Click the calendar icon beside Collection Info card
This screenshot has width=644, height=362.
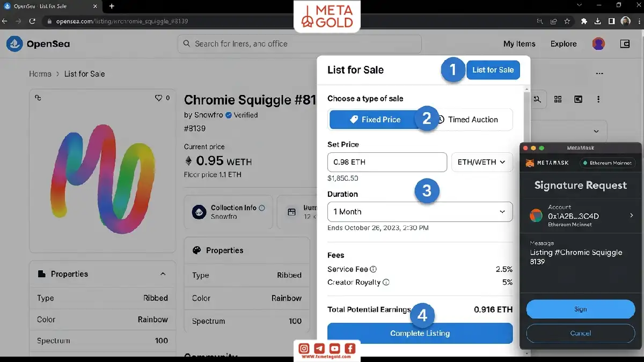click(x=291, y=212)
